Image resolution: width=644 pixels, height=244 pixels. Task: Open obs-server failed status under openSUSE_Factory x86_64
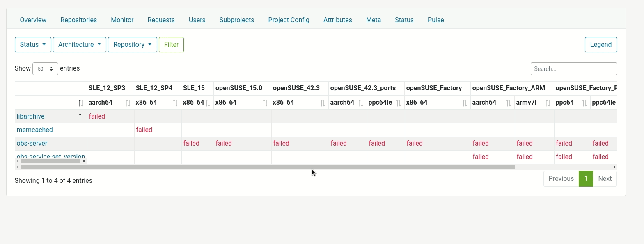[415, 143]
